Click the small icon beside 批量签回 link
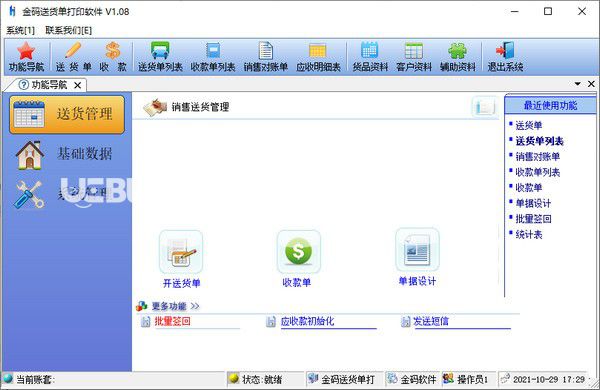 coord(145,321)
